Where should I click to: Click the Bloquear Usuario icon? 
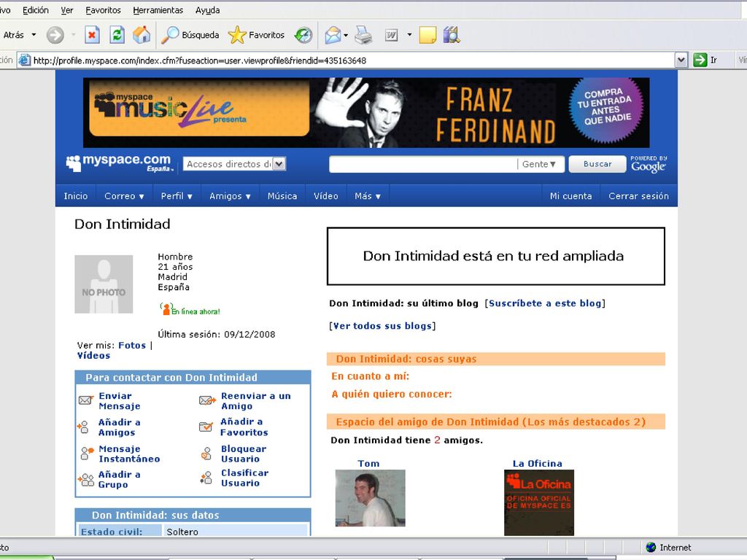click(206, 454)
